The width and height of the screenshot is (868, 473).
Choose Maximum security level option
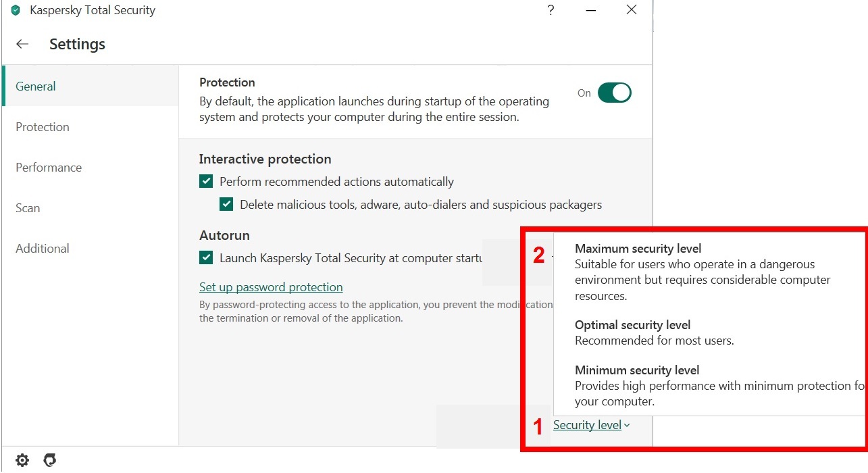pos(638,249)
